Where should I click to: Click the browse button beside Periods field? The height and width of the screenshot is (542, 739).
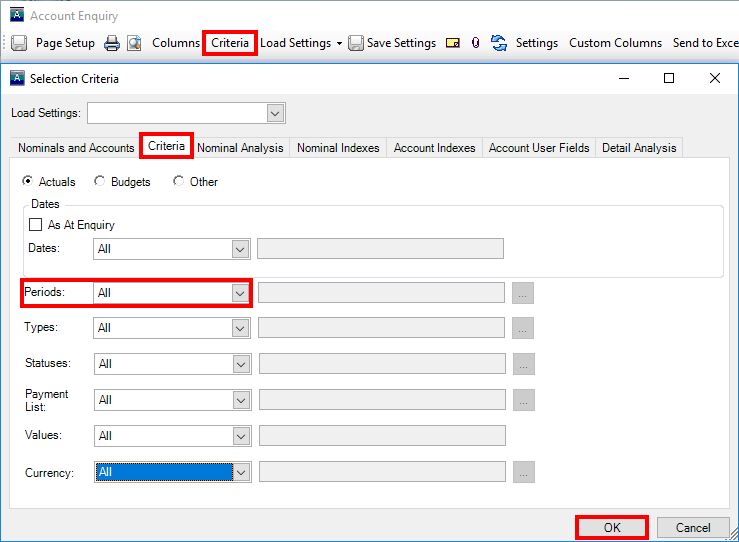click(x=523, y=293)
